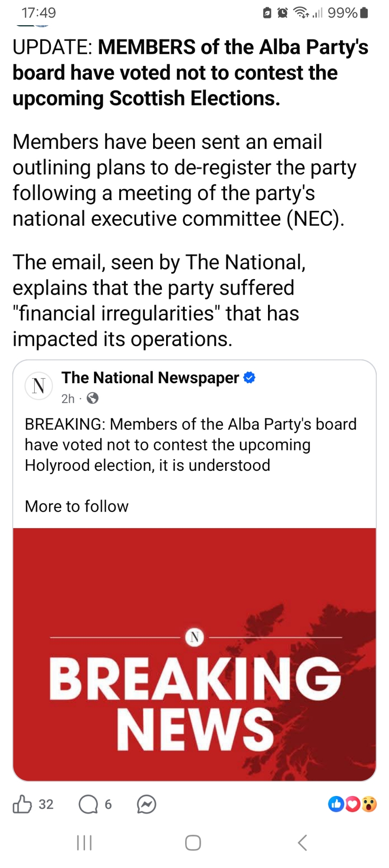Tap the thumbs-up Like icon
This screenshot has height=868, width=389.
[22, 804]
